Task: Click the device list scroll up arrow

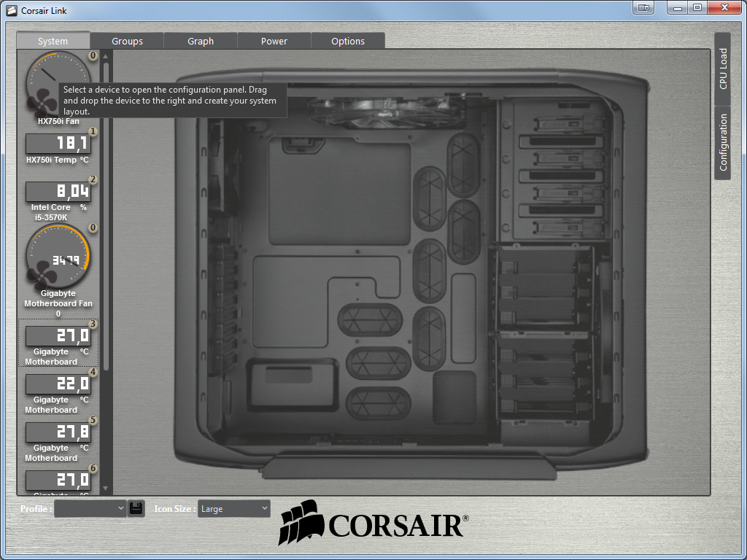Action: [x=106, y=57]
